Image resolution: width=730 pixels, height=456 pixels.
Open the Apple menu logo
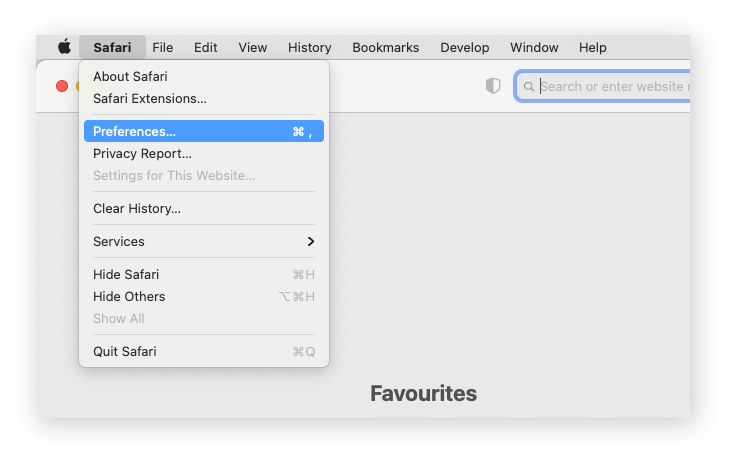click(x=64, y=47)
